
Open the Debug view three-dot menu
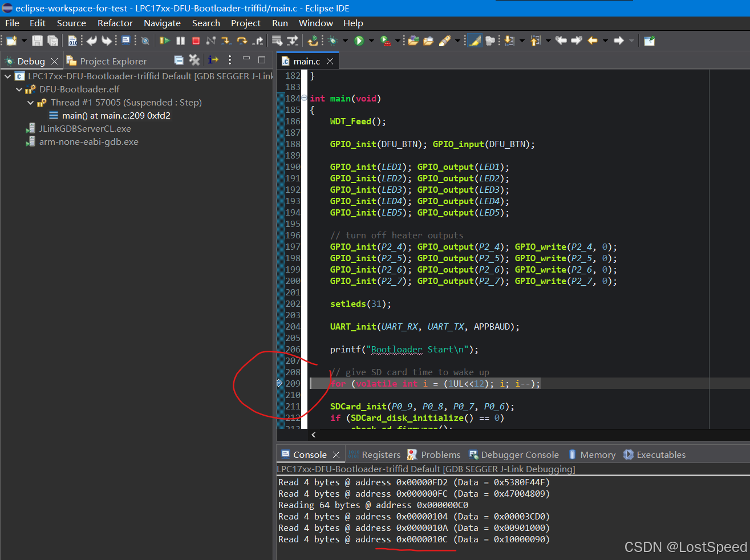point(230,60)
